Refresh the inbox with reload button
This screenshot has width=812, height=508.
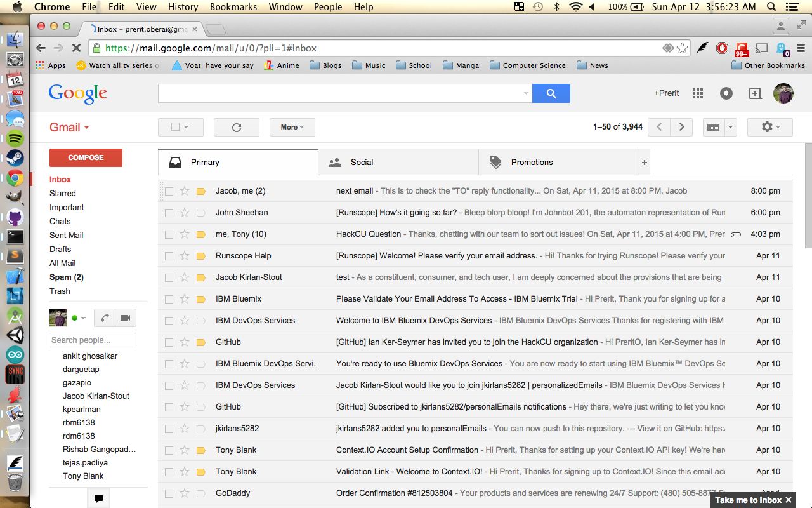237,127
